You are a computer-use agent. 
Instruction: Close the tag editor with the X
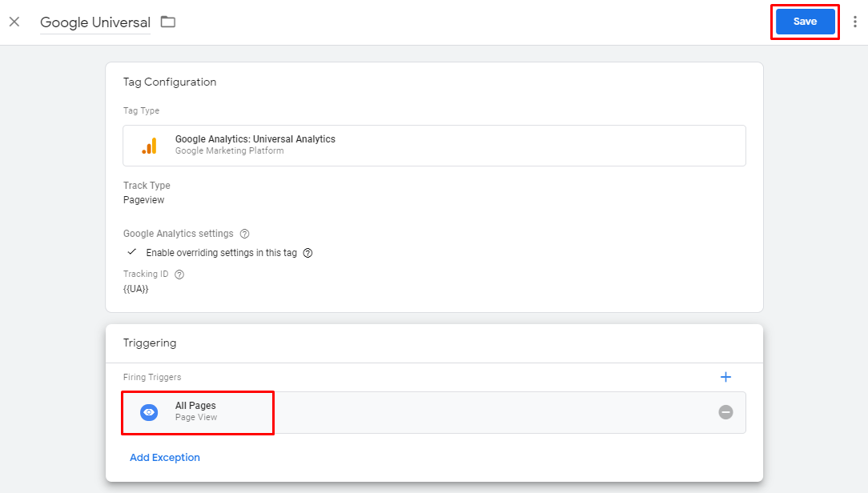click(14, 22)
